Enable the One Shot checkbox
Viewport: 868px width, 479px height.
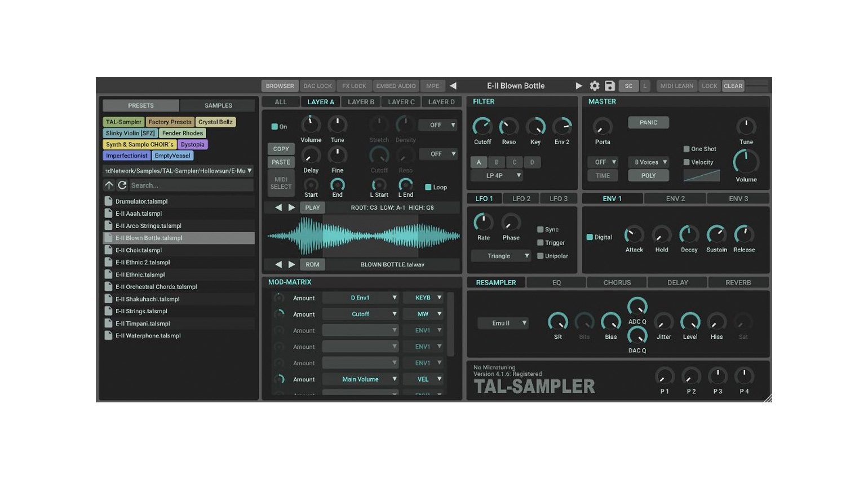[x=687, y=149]
